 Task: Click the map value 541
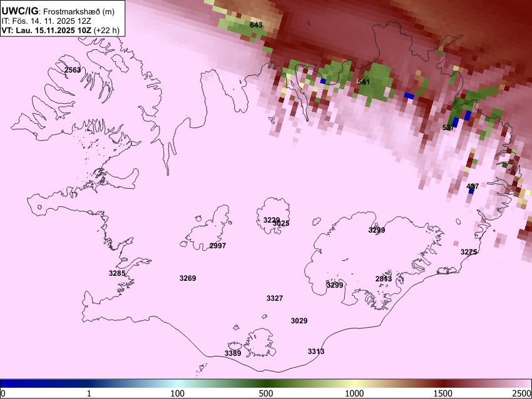point(364,82)
